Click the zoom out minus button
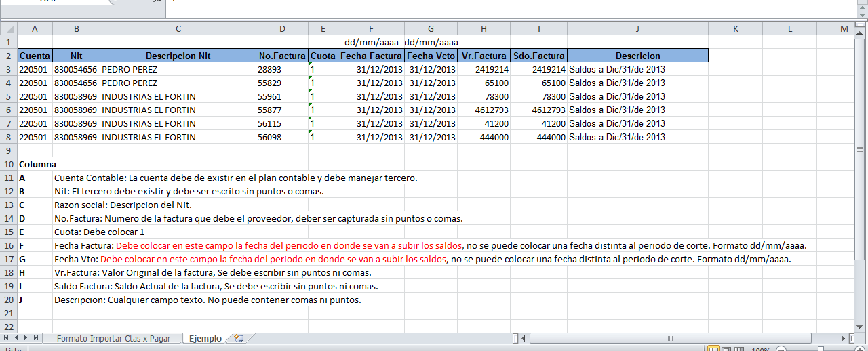Viewport: 868px width, 351px height. coord(781,349)
